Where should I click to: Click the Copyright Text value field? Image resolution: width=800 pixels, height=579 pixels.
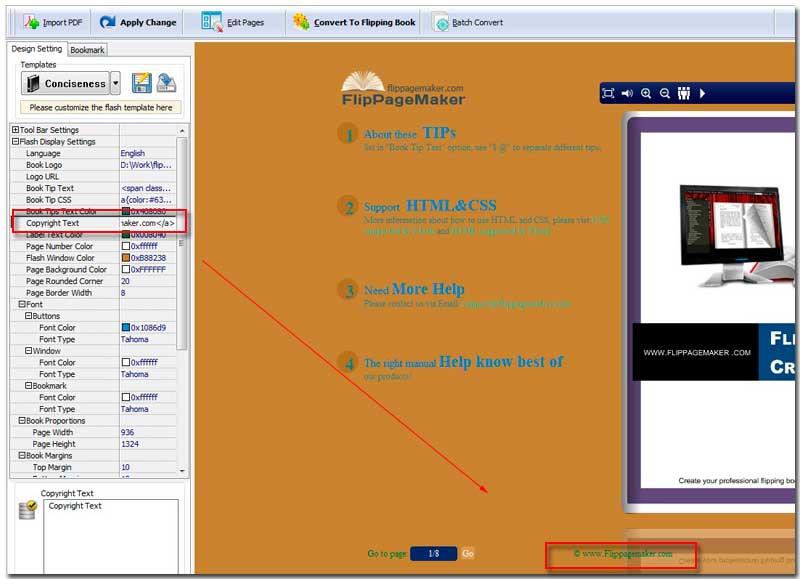pos(148,223)
